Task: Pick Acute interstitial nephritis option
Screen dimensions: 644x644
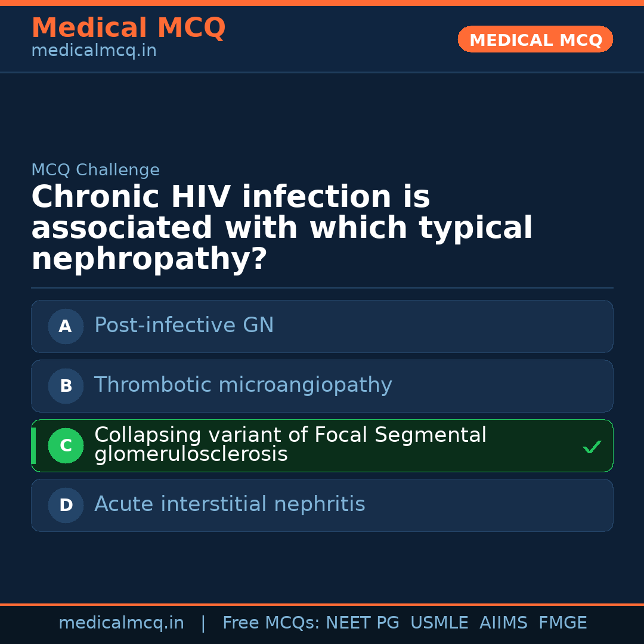Action: tap(230, 504)
